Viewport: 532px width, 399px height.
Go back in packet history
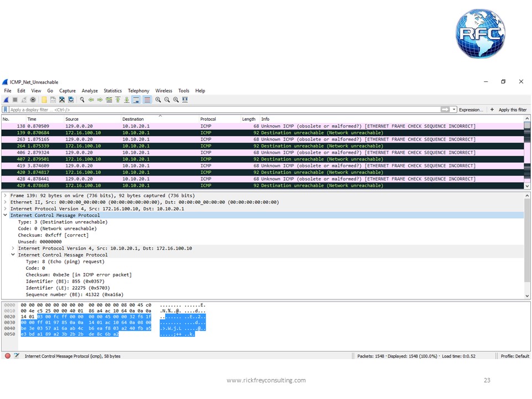click(x=91, y=100)
